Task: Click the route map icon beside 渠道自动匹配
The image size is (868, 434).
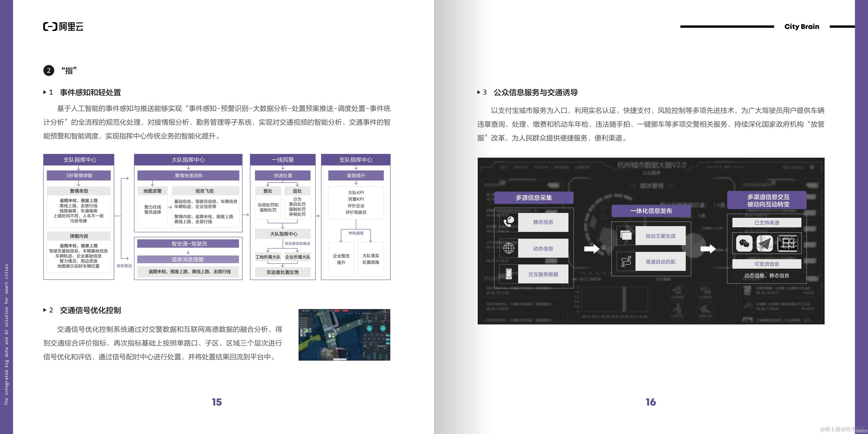Action: pos(626,261)
